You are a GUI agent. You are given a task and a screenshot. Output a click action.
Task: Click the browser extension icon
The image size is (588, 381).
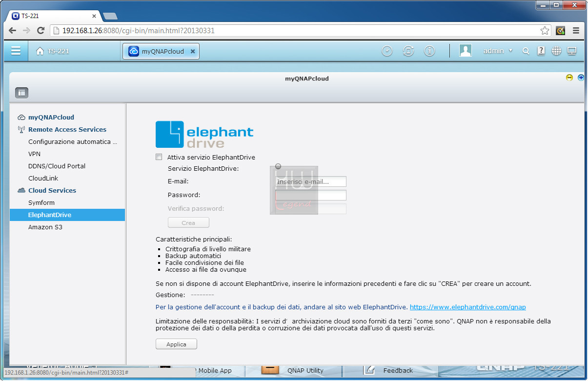[x=561, y=30]
